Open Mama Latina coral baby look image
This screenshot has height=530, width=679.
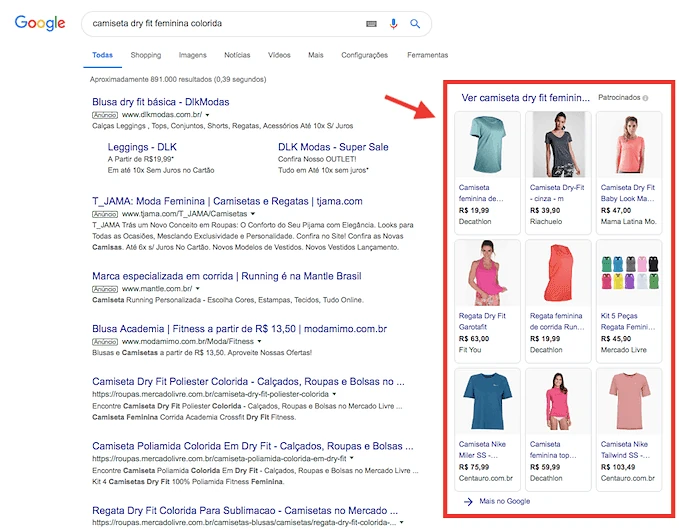pos(629,145)
